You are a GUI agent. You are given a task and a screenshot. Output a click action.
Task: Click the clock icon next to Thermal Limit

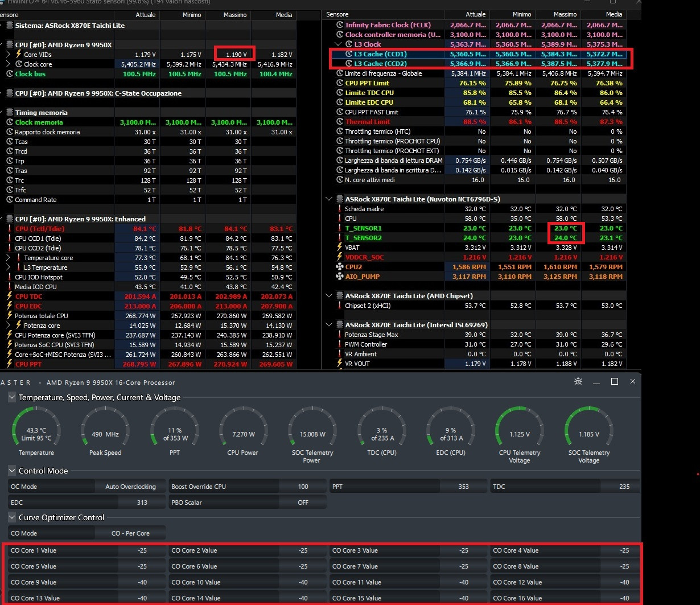pos(340,122)
